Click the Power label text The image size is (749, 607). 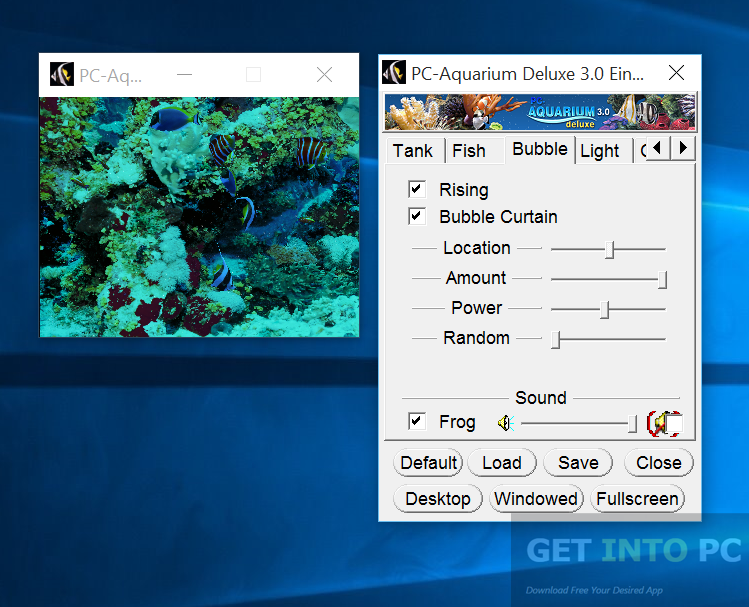click(x=477, y=308)
